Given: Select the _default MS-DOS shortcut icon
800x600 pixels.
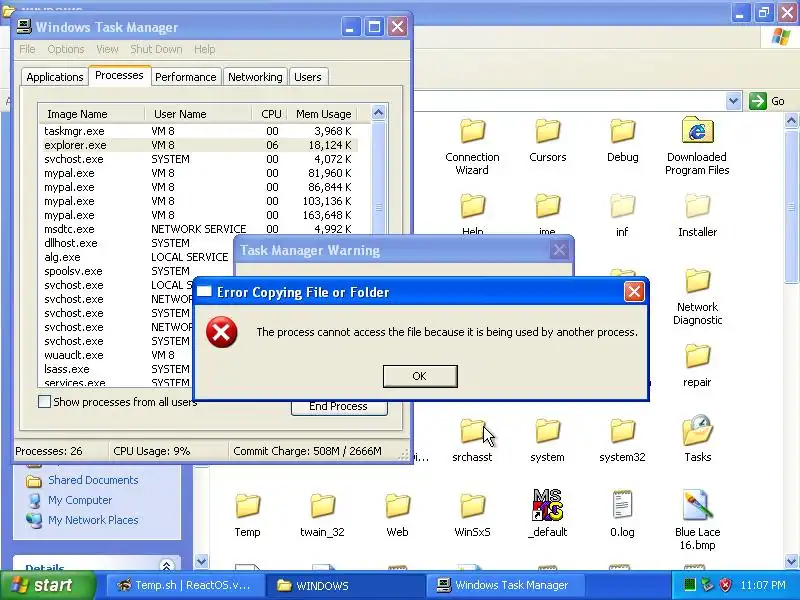Looking at the screenshot, I should tap(547, 505).
